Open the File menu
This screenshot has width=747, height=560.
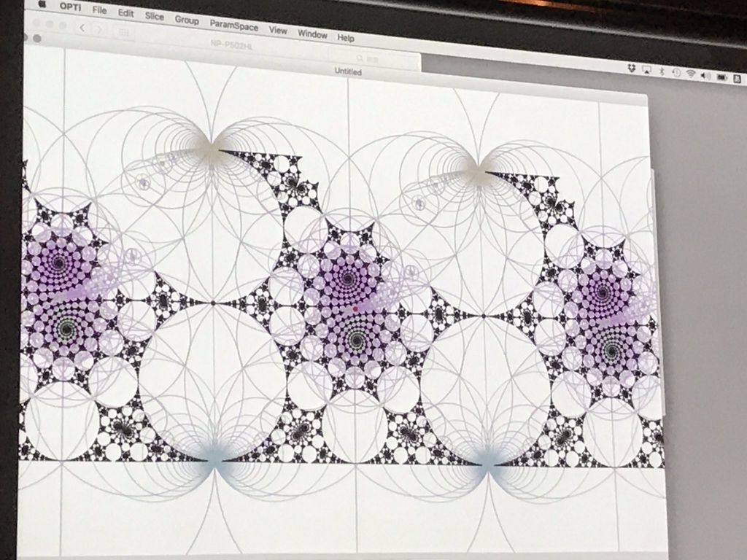point(99,11)
